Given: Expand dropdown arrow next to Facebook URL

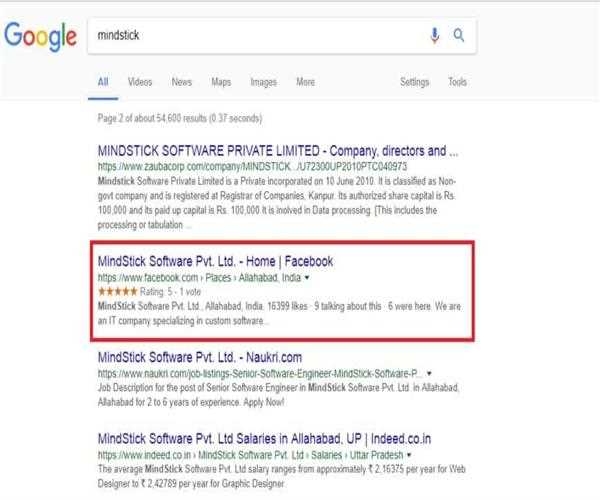Looking at the screenshot, I should coord(307,278).
